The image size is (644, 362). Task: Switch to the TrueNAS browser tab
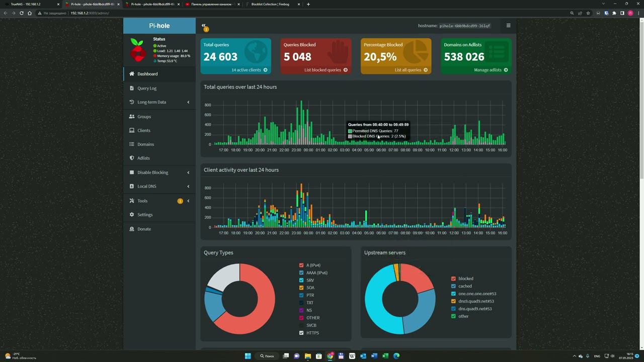click(x=32, y=4)
